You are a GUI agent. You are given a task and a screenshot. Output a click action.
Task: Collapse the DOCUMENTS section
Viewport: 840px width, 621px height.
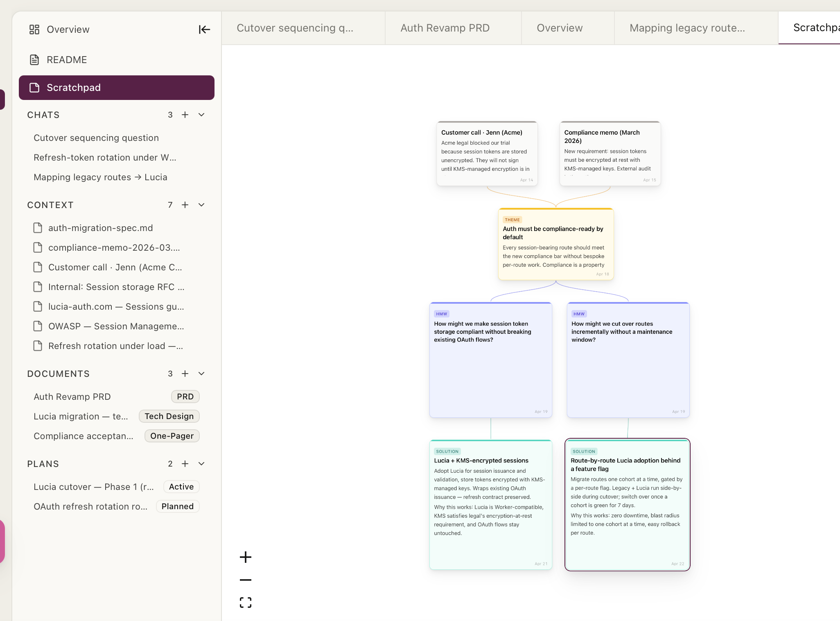(x=201, y=374)
